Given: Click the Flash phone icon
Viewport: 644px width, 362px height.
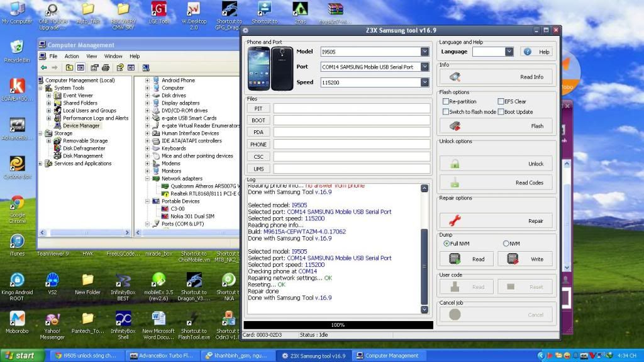Looking at the screenshot, I should [455, 126].
